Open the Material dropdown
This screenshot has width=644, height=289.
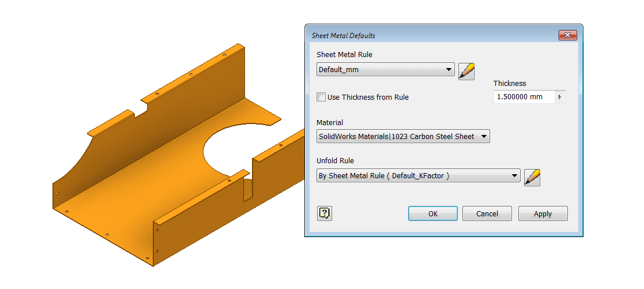point(403,136)
